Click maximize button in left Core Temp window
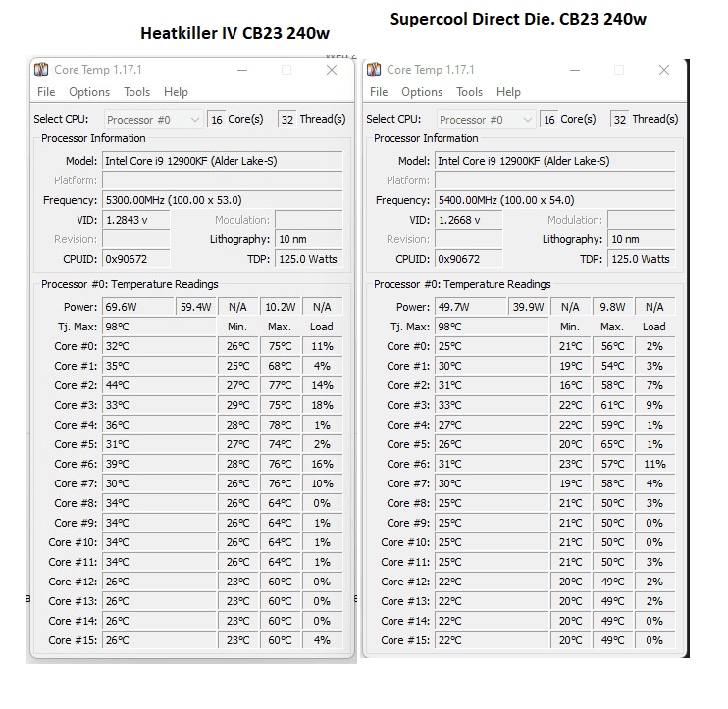The height and width of the screenshot is (709, 728). (286, 70)
